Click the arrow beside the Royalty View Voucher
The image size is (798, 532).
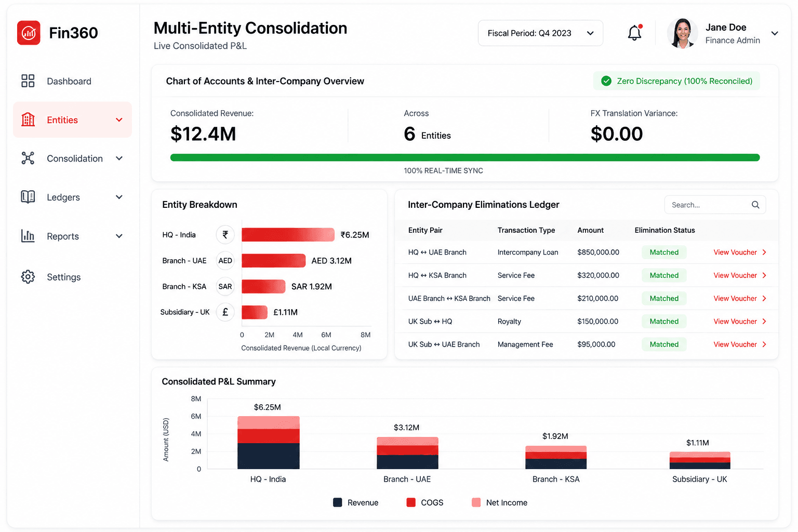pyautogui.click(x=764, y=322)
